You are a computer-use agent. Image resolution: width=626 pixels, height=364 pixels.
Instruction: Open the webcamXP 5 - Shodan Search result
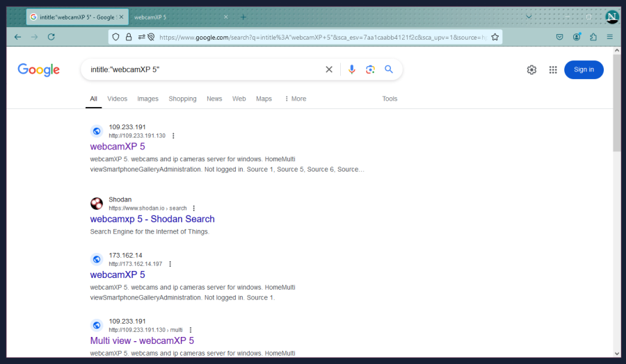152,219
